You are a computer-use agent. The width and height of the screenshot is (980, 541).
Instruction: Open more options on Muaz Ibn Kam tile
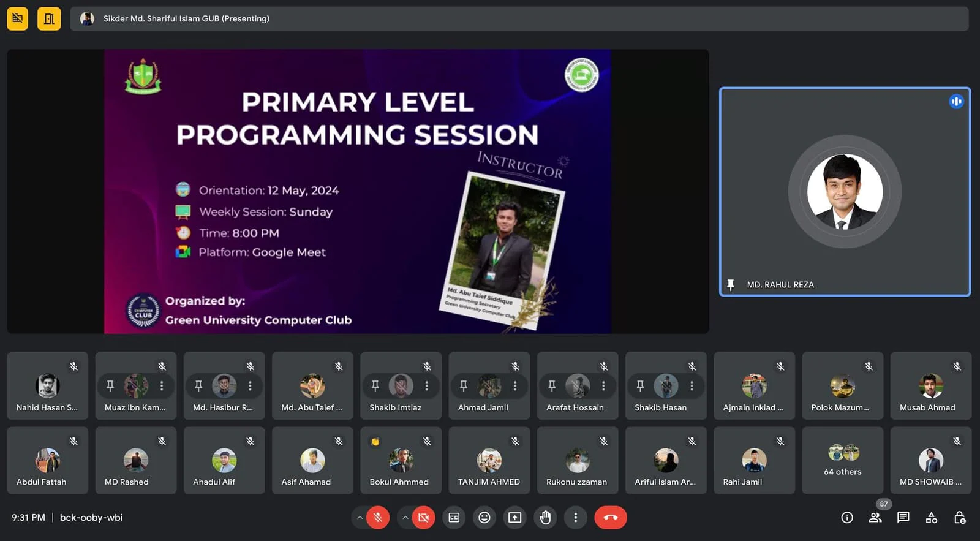coord(162,386)
